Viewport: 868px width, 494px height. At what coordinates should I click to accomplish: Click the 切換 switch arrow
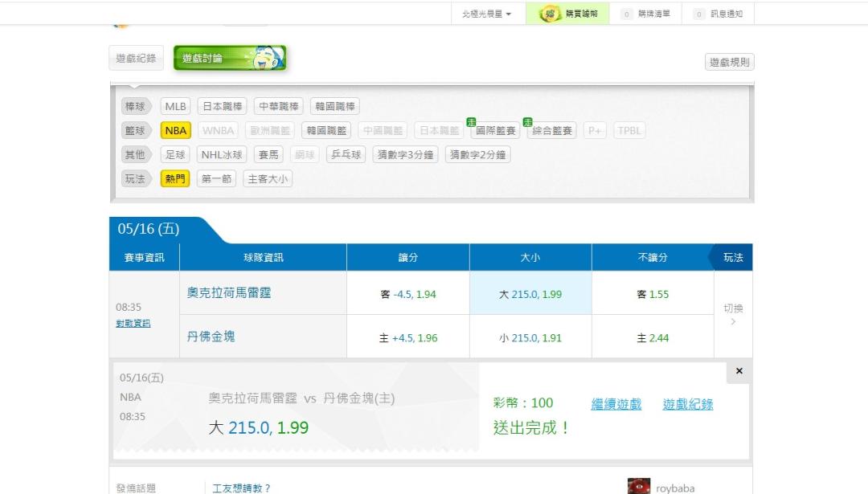click(734, 314)
